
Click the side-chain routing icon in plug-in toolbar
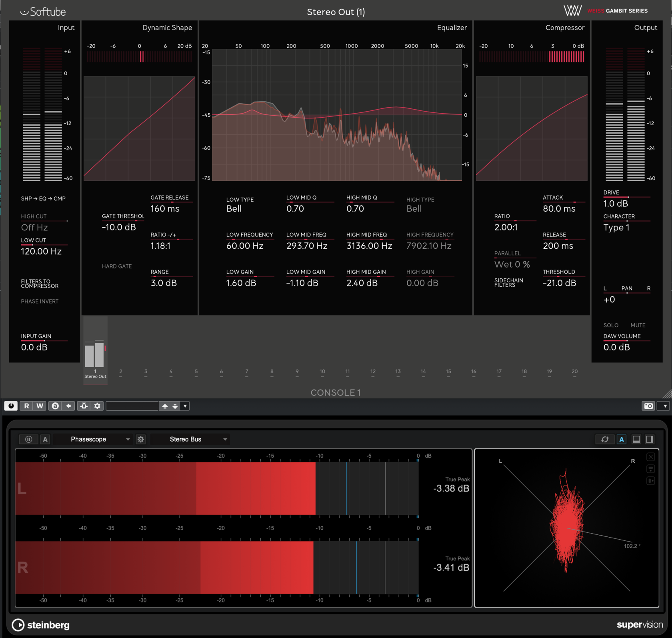[84, 406]
